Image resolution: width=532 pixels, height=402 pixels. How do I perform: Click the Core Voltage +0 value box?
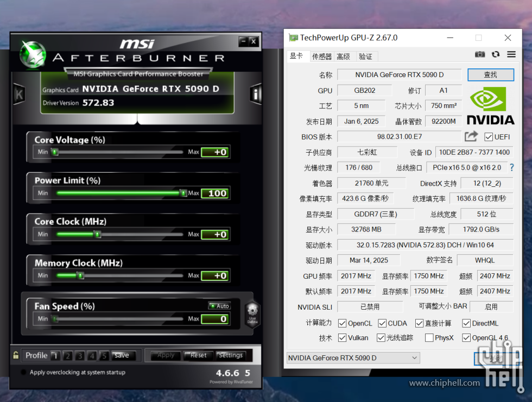coord(215,152)
